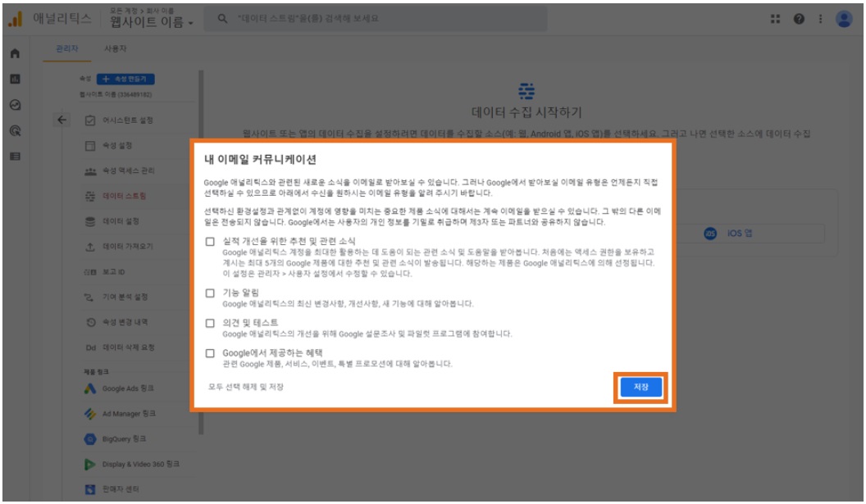Viewport: 866px width, 504px height.
Task: Open the help question-mark icon
Action: 799,19
